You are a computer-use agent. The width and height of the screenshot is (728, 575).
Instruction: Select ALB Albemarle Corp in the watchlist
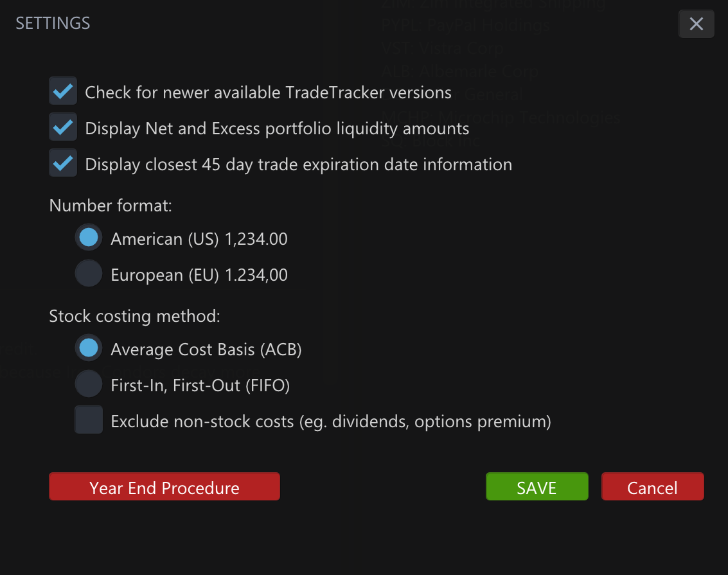click(x=459, y=71)
